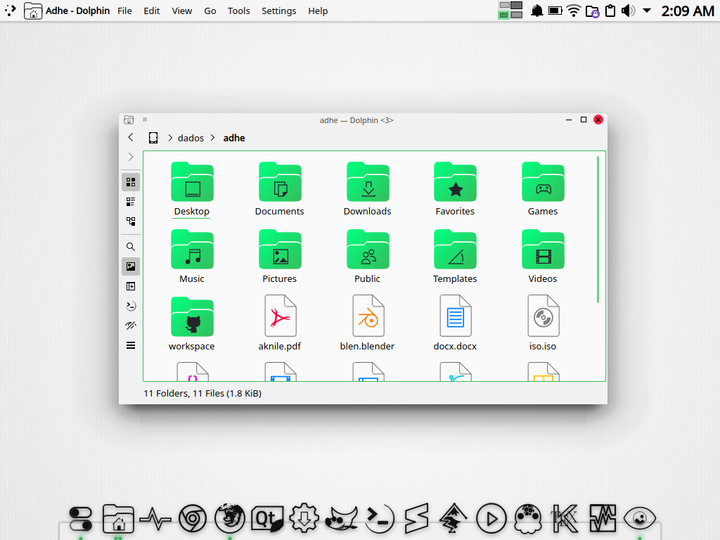Open the launcher icon at top-left corner
The width and height of the screenshot is (720, 540).
[10, 10]
